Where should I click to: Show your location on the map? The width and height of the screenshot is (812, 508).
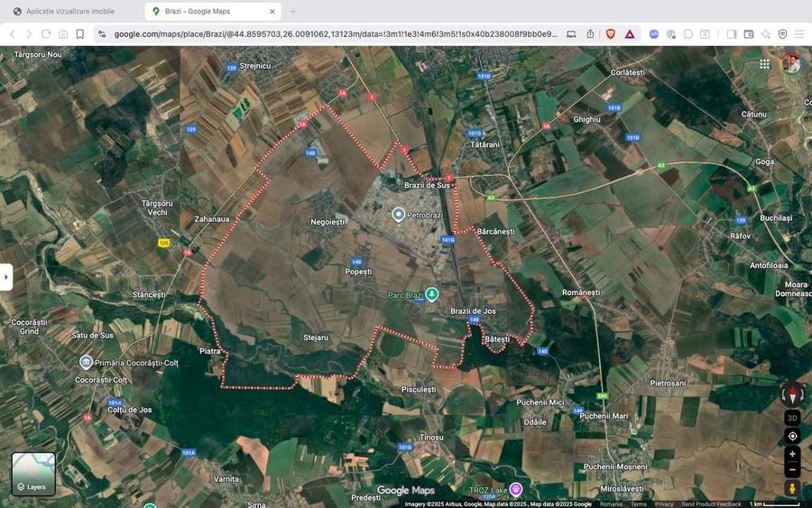click(792, 436)
